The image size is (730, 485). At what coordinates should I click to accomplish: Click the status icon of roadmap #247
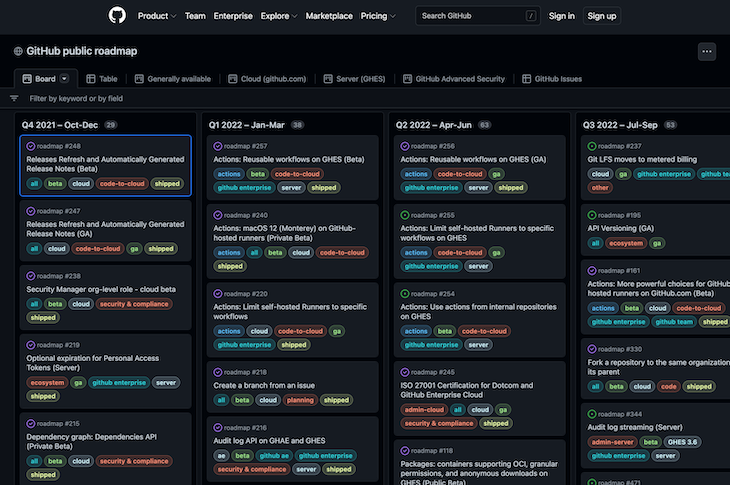31,211
